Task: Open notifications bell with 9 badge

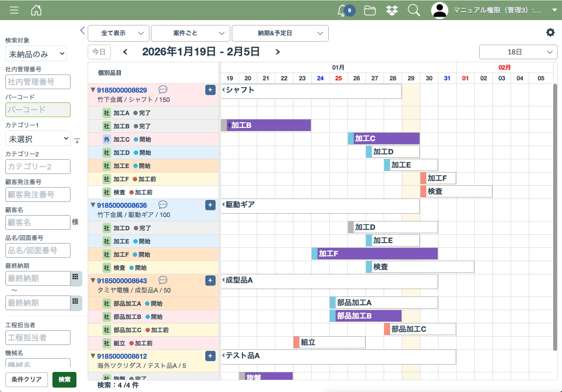Action: pos(343,10)
